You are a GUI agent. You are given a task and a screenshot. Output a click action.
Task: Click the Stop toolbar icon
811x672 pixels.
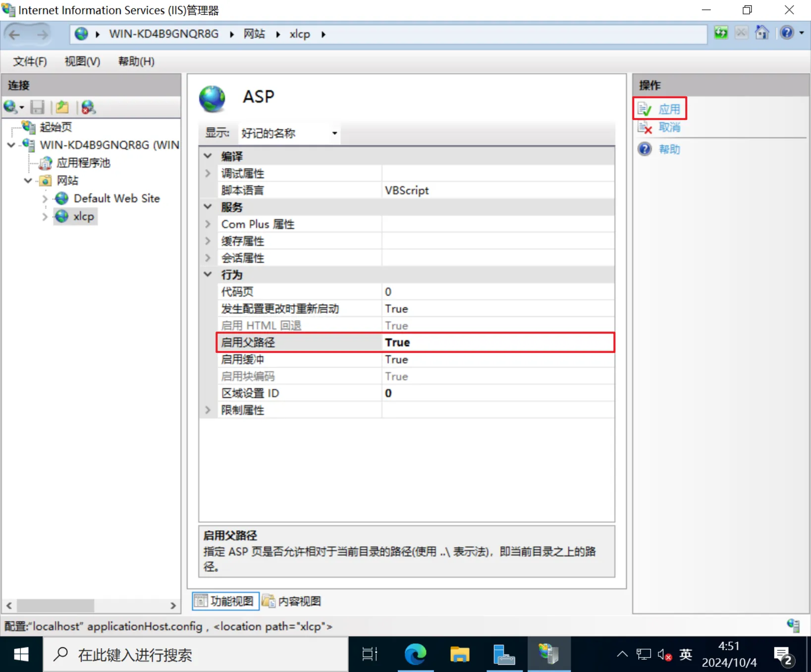pyautogui.click(x=741, y=33)
